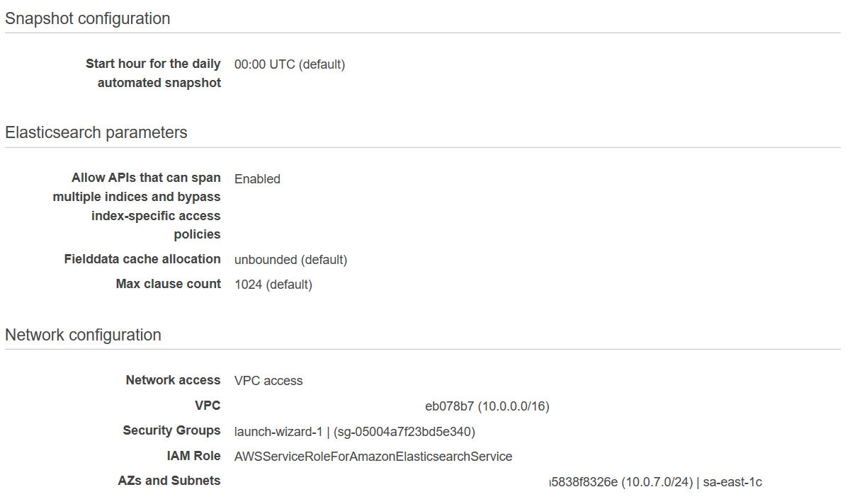Select the Start hour for daily automated snapshot label
The image size is (867, 504).
[x=153, y=73]
